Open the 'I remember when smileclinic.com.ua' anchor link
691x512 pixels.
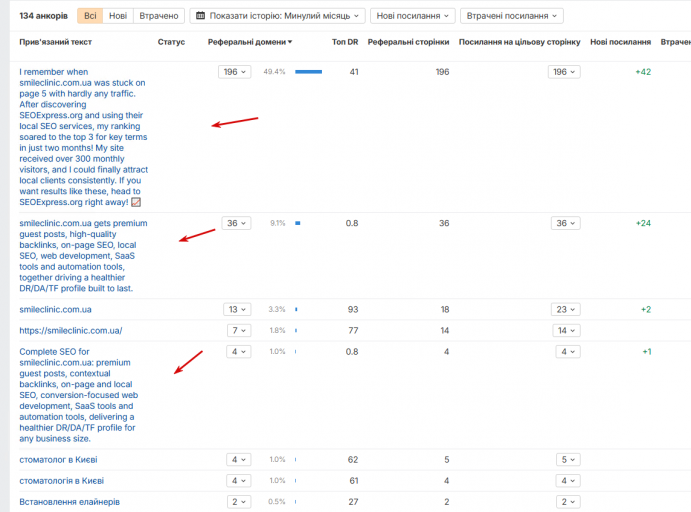click(x=83, y=137)
